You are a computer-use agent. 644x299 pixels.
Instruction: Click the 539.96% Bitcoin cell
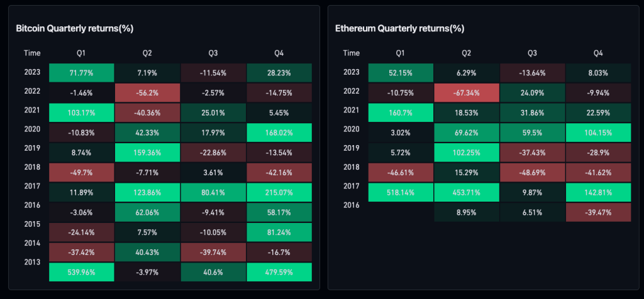[82, 272]
